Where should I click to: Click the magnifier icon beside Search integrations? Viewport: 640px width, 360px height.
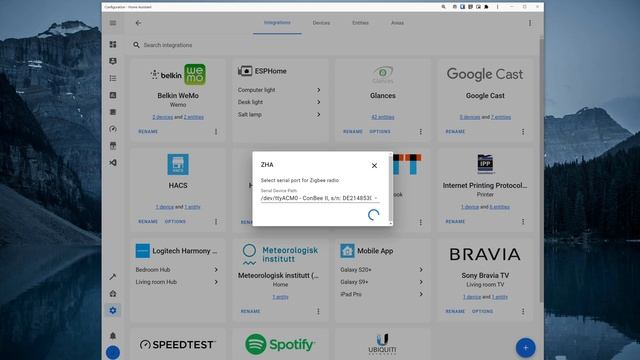136,45
